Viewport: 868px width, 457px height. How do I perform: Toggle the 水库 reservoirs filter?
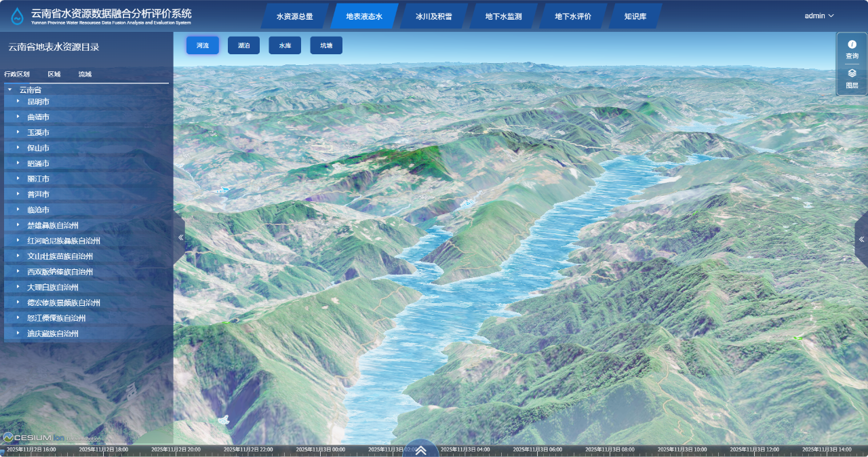[285, 45]
